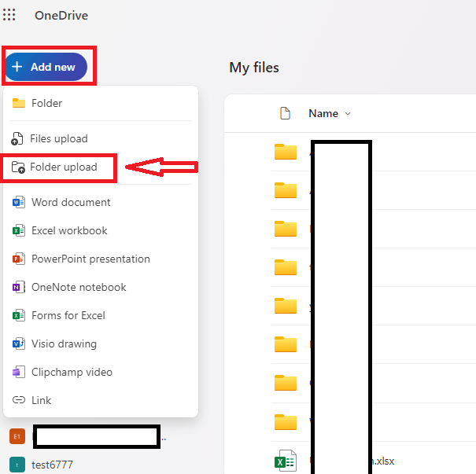The image size is (476, 474).
Task: Choose the Link option
Action: 101,400
